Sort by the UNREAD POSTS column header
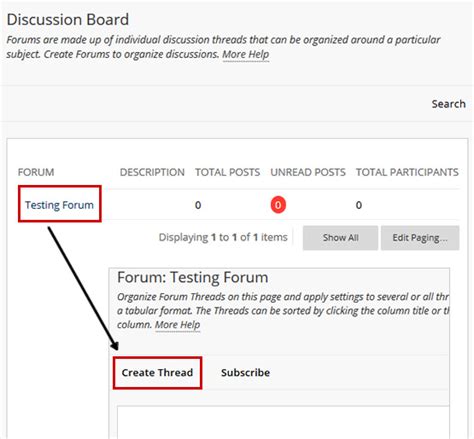The width and height of the screenshot is (474, 439). point(308,172)
